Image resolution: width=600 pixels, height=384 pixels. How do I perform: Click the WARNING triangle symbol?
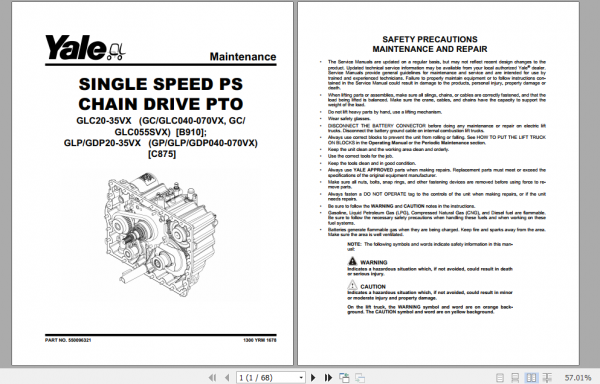coord(352,261)
